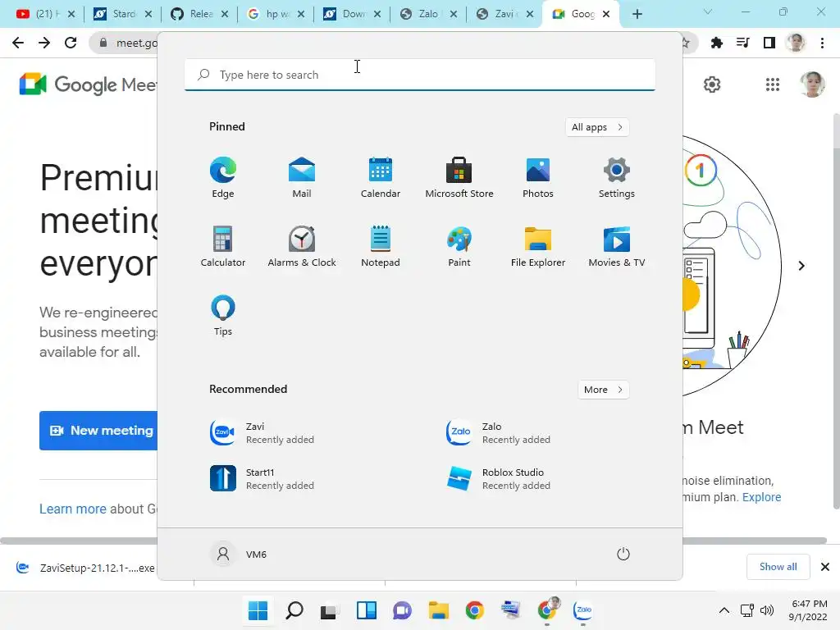Open recently added Roblox Studio
The image size is (840, 630).
(x=499, y=479)
